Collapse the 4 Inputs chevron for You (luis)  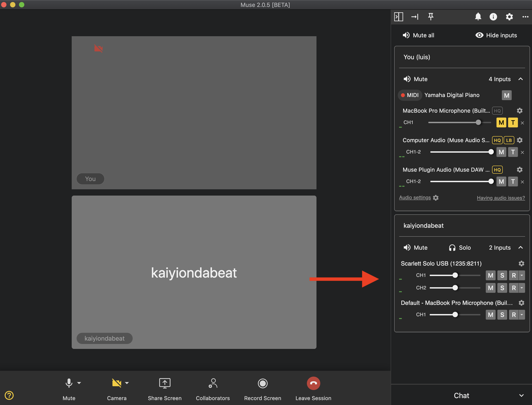pyautogui.click(x=520, y=79)
